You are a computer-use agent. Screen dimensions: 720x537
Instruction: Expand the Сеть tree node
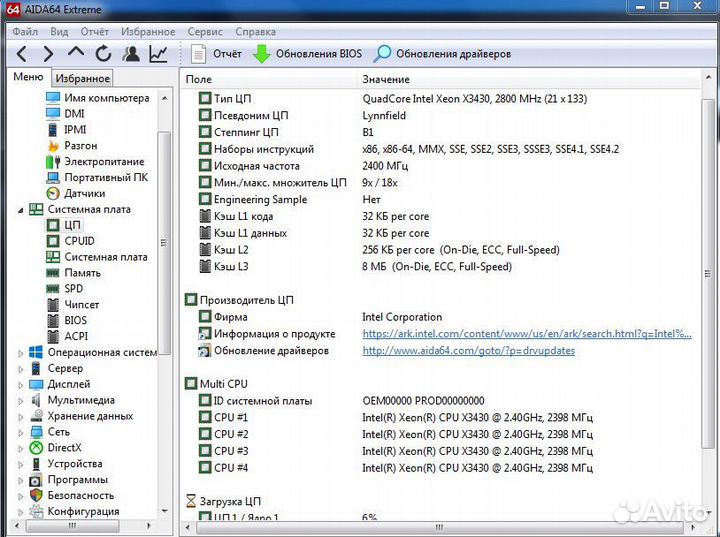[20, 433]
